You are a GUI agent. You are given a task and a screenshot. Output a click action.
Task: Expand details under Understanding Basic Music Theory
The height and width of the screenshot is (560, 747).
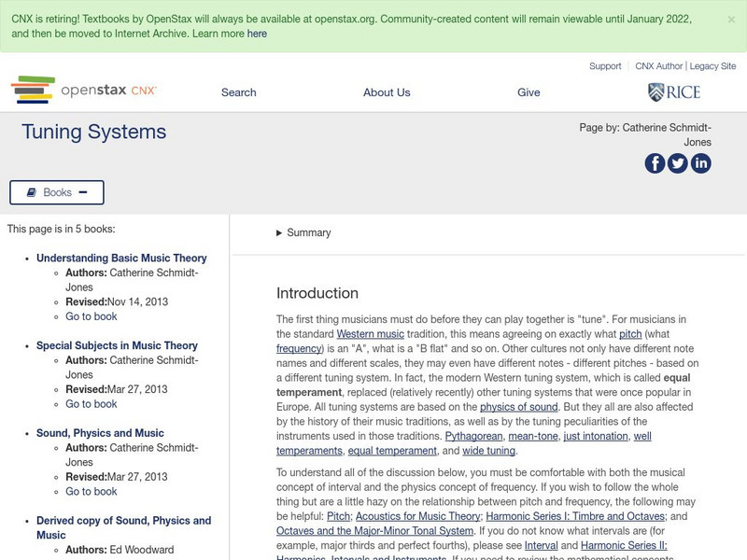[x=121, y=258]
